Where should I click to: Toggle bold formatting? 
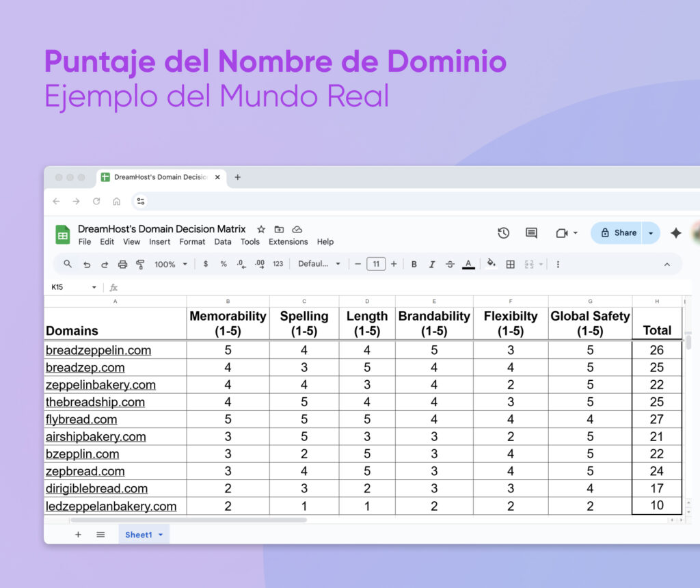(x=414, y=263)
